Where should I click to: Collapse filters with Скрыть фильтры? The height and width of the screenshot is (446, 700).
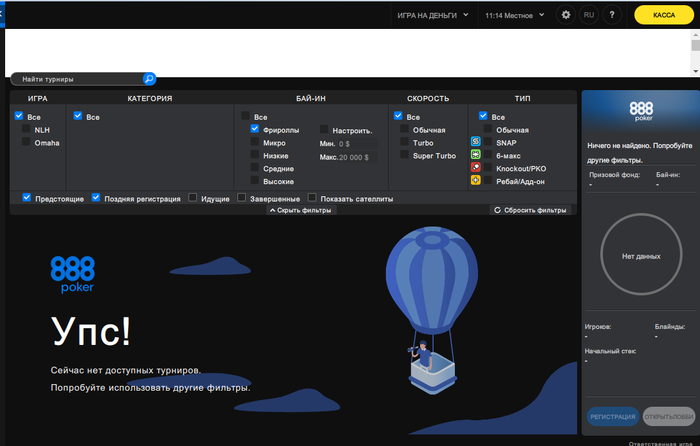pos(301,210)
